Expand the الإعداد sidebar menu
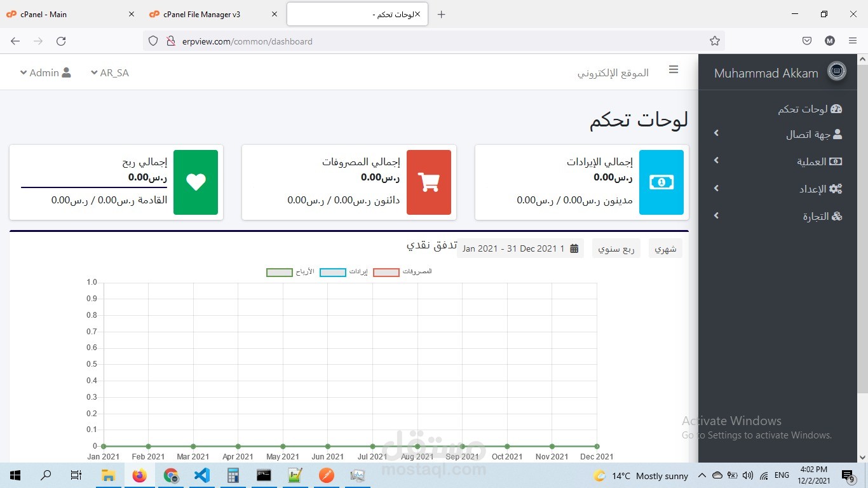This screenshot has height=488, width=868. [x=778, y=189]
